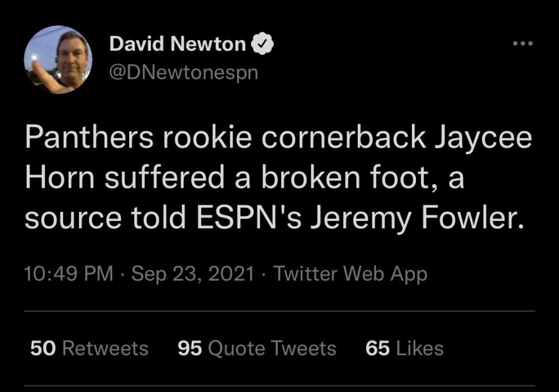The height and width of the screenshot is (392, 559).
Task: Open the three-dot More options menu
Action: coord(523,43)
